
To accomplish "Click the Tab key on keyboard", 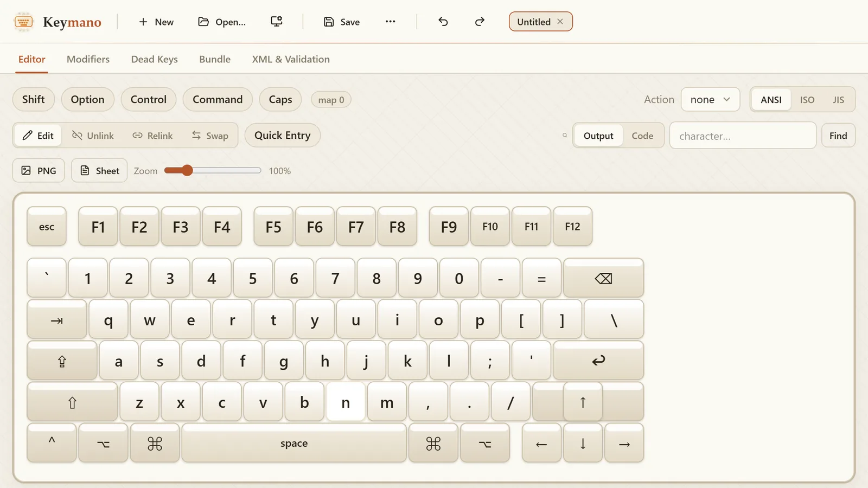I will pyautogui.click(x=57, y=320).
